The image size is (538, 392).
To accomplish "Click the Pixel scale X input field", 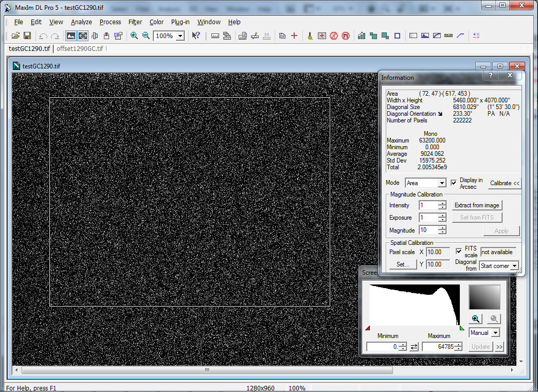I will pyautogui.click(x=438, y=252).
